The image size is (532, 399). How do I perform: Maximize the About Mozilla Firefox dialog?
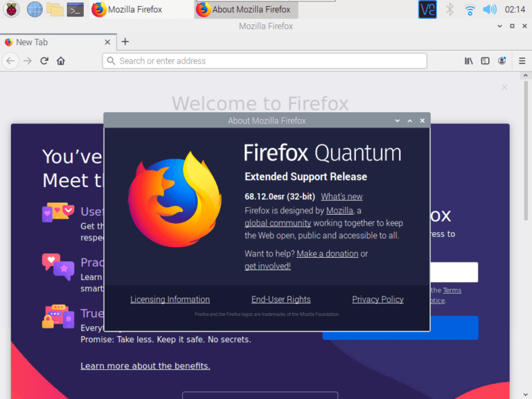(410, 121)
